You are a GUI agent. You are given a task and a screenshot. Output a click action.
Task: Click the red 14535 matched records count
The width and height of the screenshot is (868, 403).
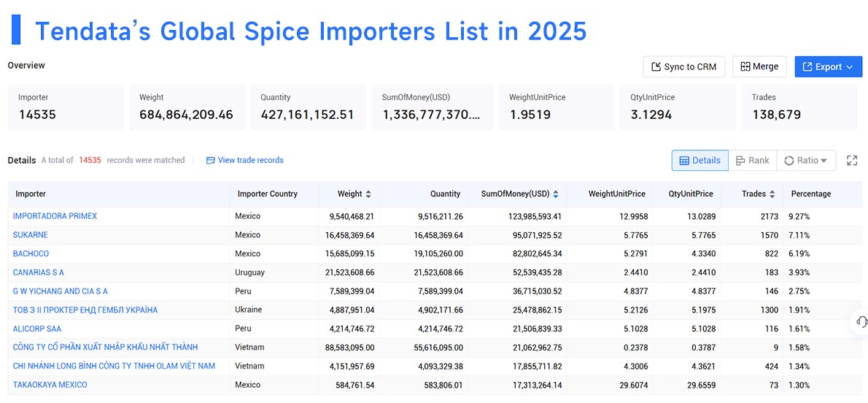point(90,160)
